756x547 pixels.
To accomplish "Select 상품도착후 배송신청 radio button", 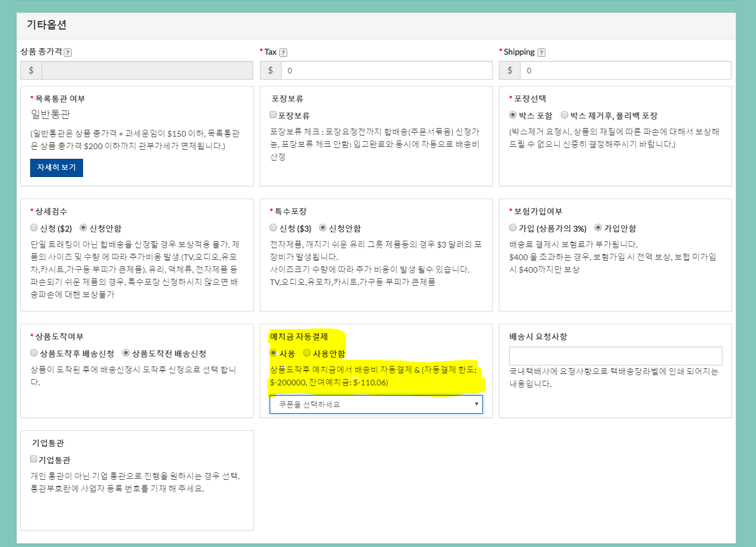I will tap(34, 353).
